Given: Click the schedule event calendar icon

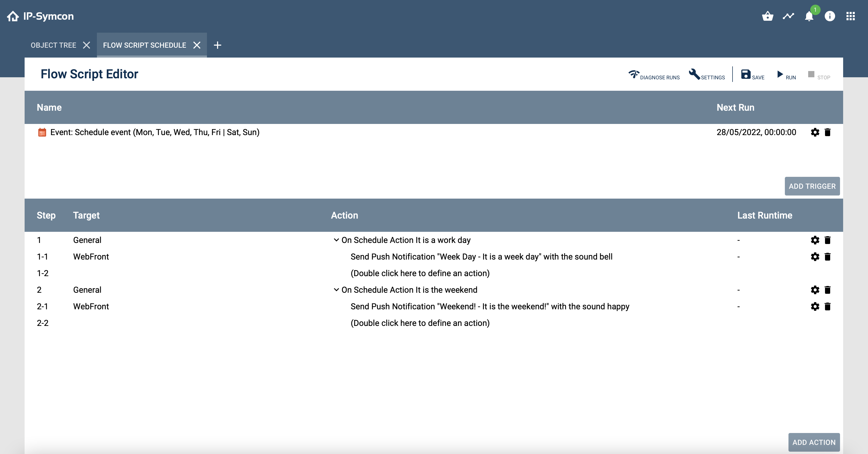Looking at the screenshot, I should 42,132.
